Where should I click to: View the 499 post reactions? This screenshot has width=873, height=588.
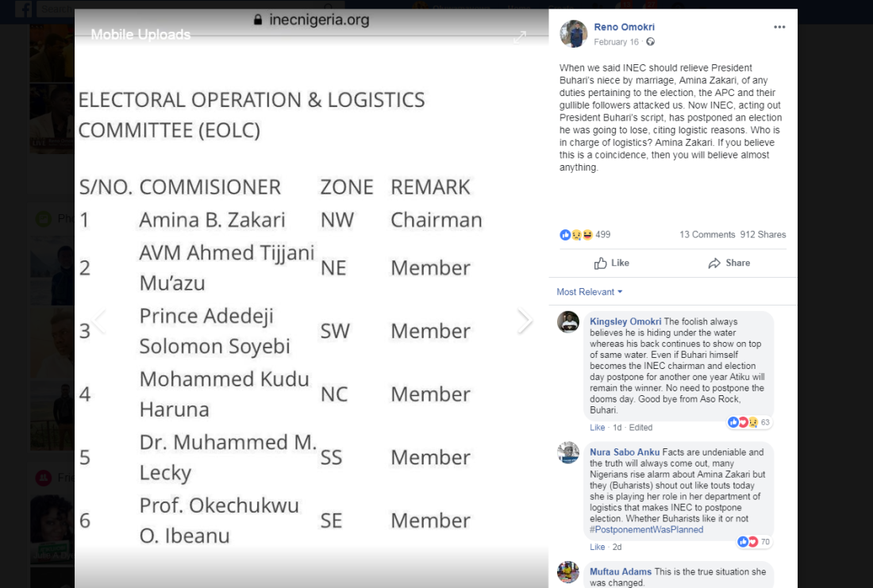coord(585,234)
